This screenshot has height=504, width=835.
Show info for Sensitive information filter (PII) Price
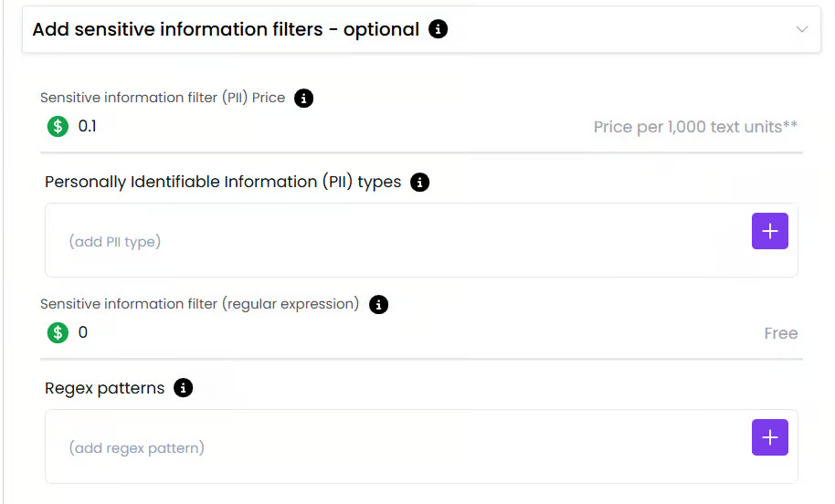coord(304,98)
